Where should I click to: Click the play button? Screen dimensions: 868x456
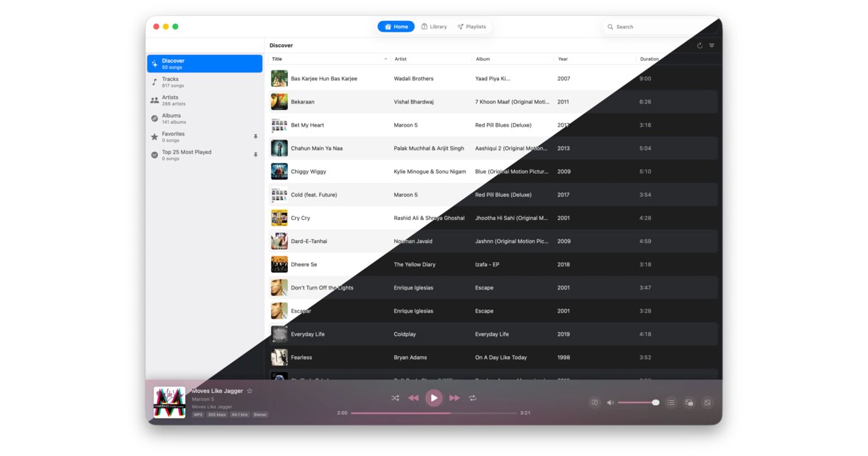tap(433, 397)
